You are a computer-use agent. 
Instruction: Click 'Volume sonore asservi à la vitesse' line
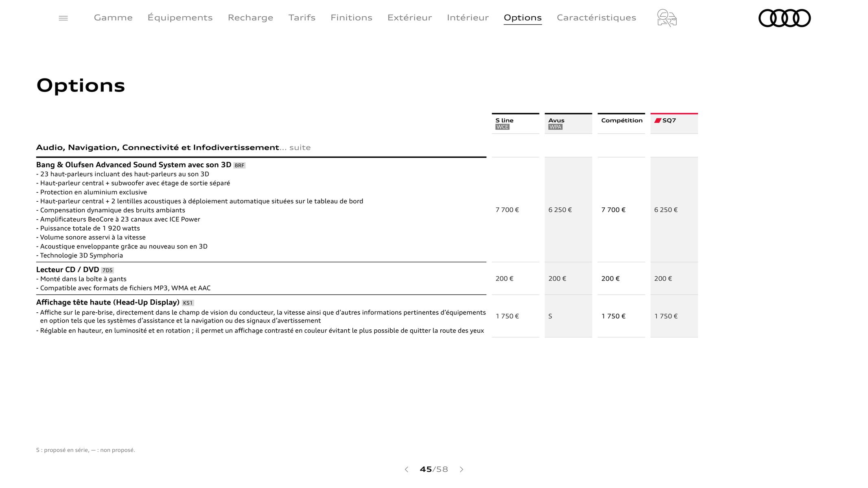click(91, 237)
